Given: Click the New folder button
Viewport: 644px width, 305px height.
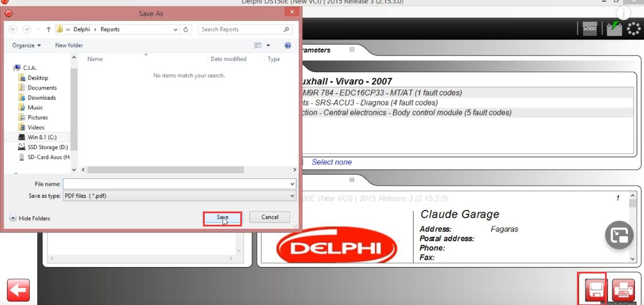Looking at the screenshot, I should click(x=69, y=45).
